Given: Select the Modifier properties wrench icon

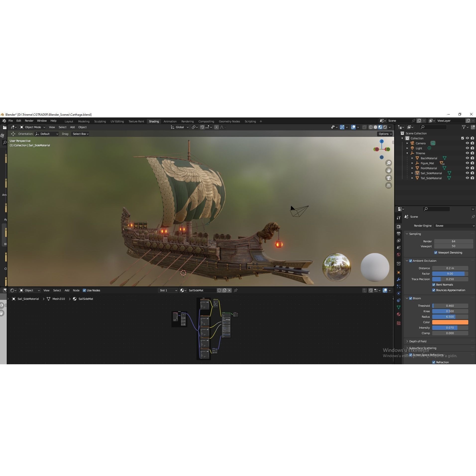Looking at the screenshot, I should click(x=399, y=279).
